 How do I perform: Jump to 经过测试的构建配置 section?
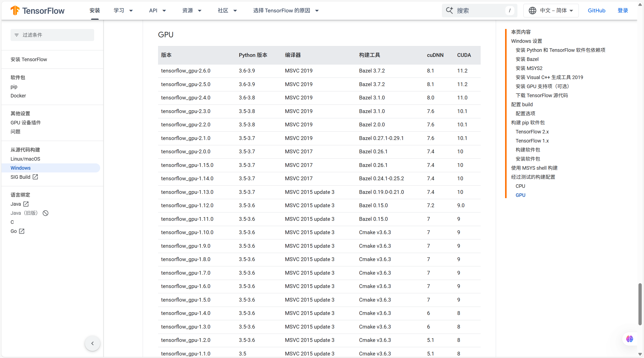tap(533, 177)
